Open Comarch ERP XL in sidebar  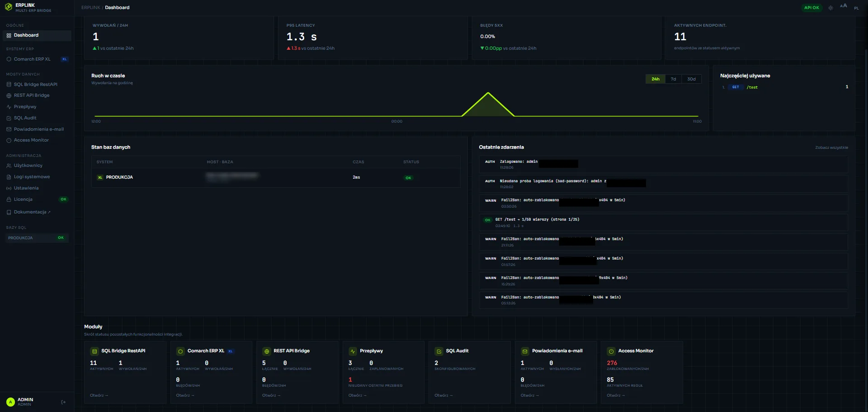tap(37, 59)
